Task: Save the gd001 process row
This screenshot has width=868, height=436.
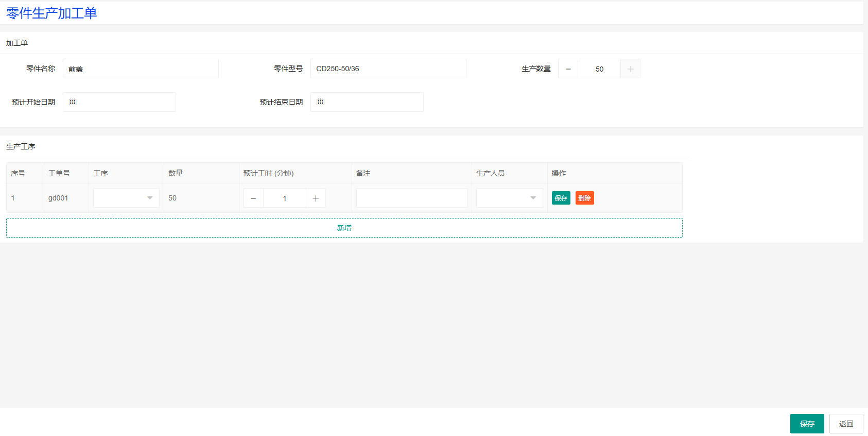Action: 561,198
